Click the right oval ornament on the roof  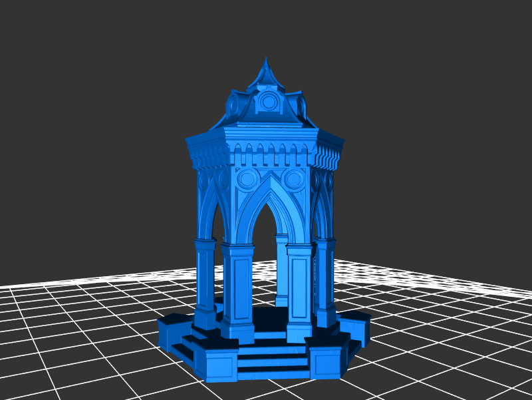(301, 105)
